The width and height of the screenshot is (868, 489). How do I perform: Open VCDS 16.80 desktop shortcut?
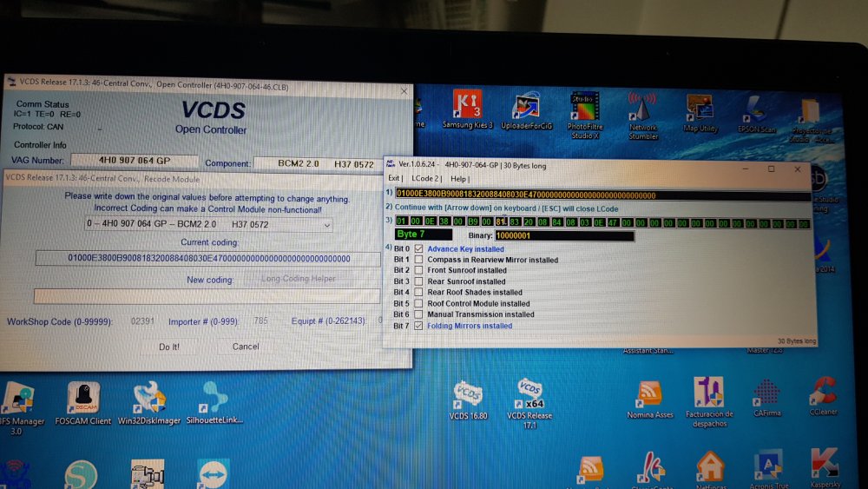(x=469, y=400)
